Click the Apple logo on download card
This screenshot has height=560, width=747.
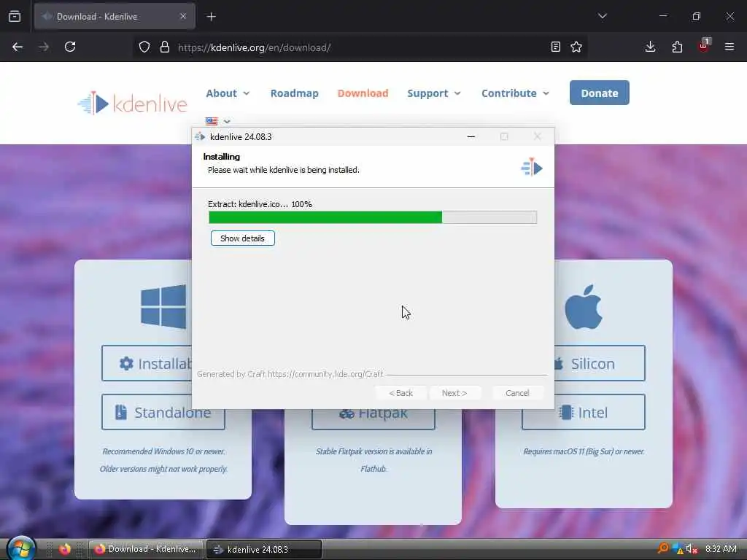click(x=583, y=307)
